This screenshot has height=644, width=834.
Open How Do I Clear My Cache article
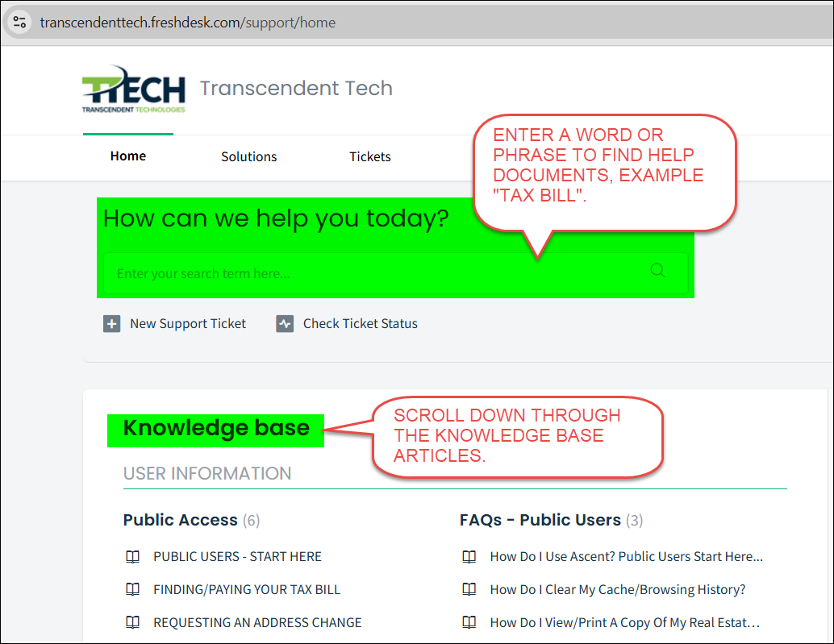pyautogui.click(x=618, y=589)
